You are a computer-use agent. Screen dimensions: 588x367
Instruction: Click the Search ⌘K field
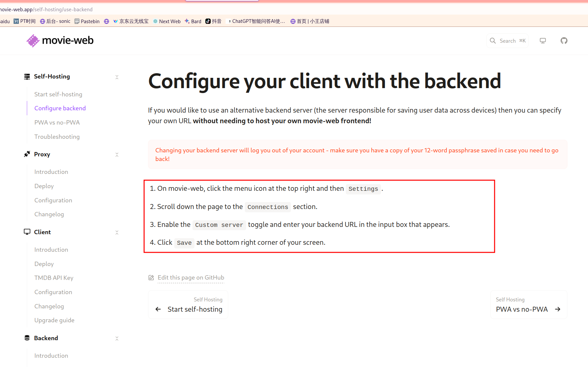coord(508,41)
